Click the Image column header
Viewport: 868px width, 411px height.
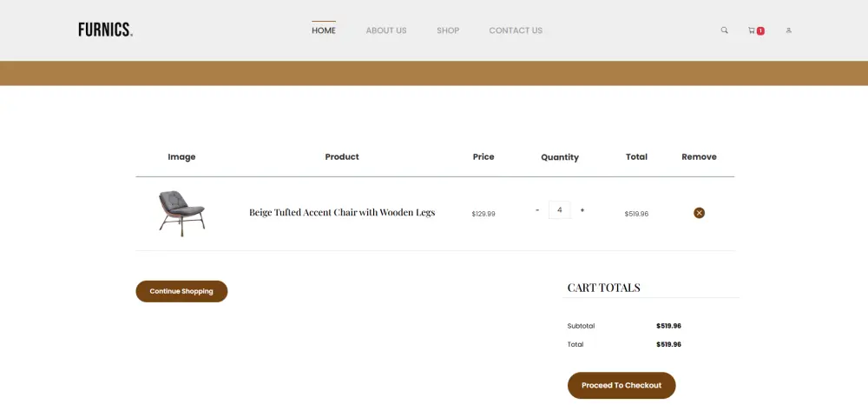(x=181, y=156)
